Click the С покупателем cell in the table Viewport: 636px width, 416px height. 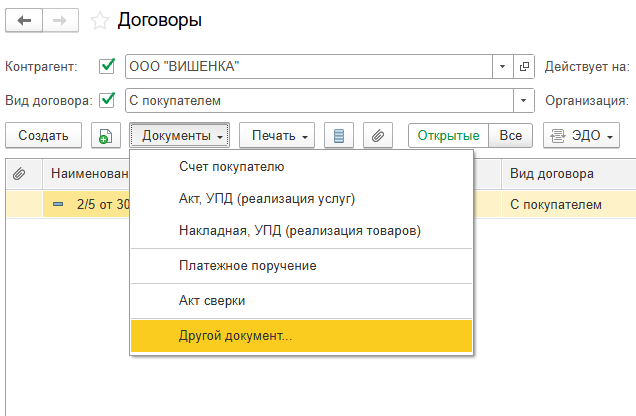pyautogui.click(x=569, y=204)
